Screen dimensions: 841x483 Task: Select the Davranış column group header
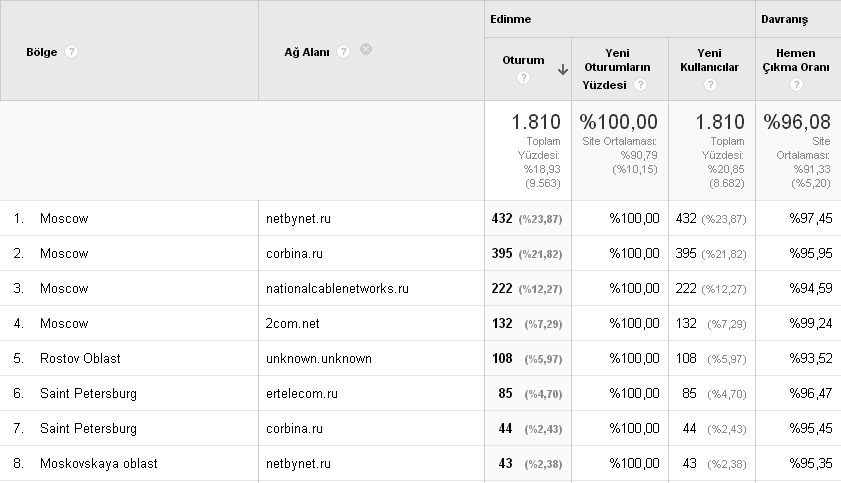(x=784, y=19)
